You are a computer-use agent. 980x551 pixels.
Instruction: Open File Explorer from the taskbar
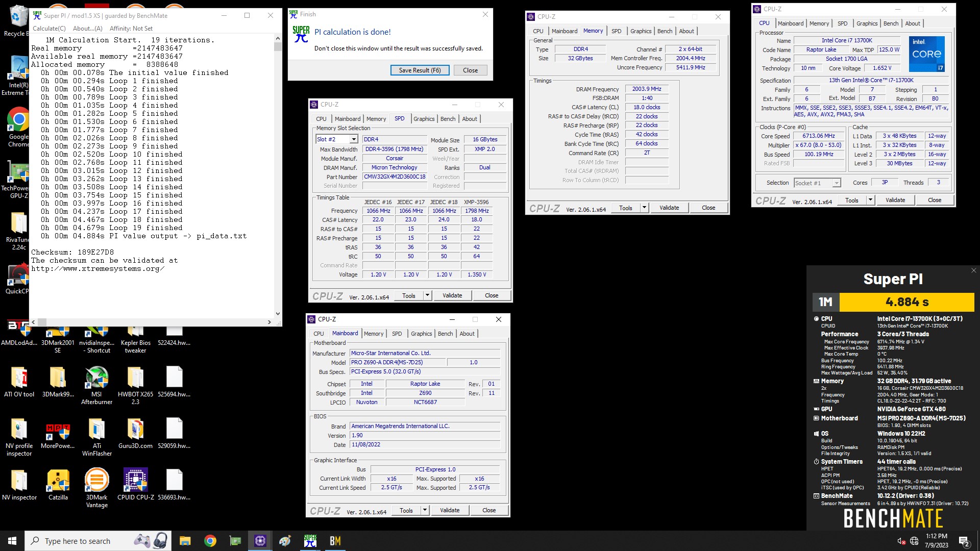click(x=185, y=541)
